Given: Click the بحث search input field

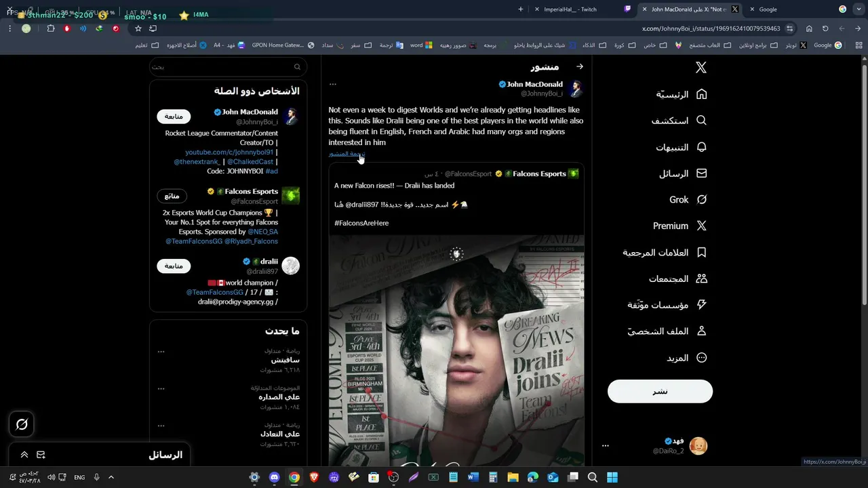Looking at the screenshot, I should click(228, 67).
